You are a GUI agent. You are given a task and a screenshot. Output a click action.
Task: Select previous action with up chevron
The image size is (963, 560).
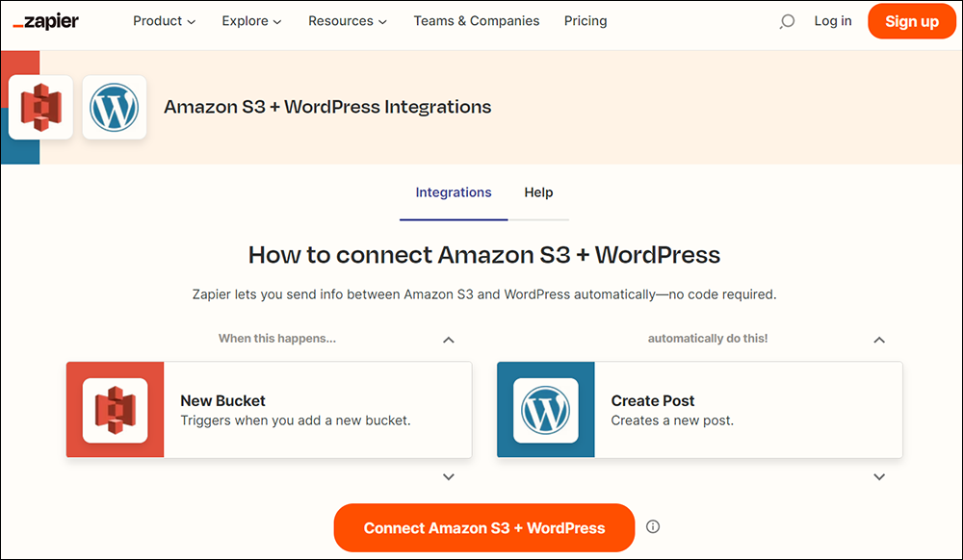click(879, 340)
